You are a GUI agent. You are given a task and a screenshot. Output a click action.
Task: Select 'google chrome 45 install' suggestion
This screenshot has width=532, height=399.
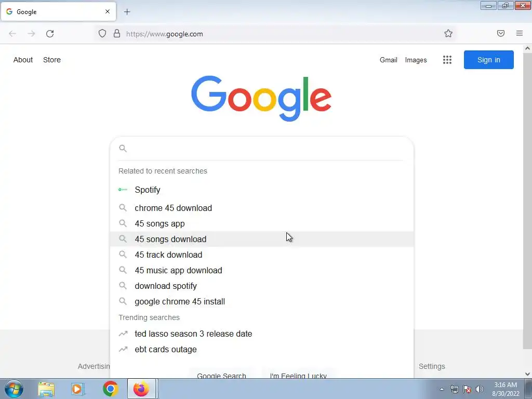262,302
